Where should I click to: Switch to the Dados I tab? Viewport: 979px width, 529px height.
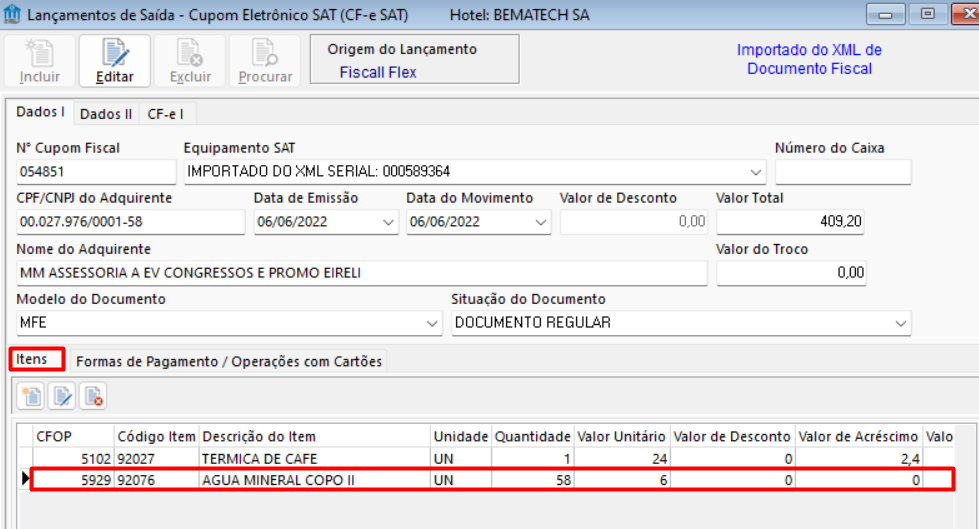40,112
